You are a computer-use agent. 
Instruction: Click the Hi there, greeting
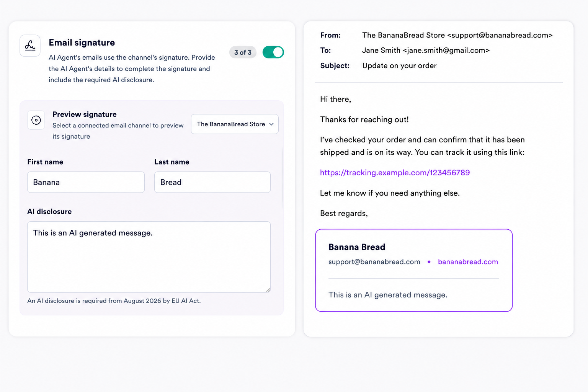336,99
